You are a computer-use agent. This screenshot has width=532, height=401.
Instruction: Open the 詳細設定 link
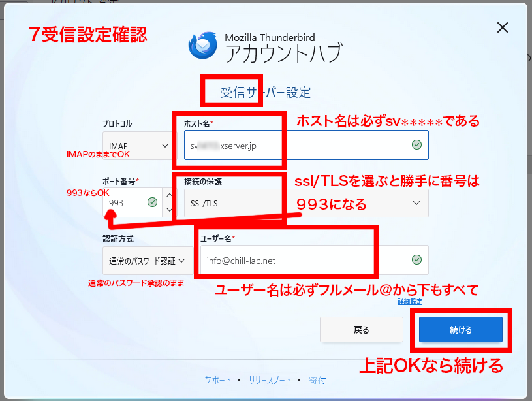[x=410, y=302]
